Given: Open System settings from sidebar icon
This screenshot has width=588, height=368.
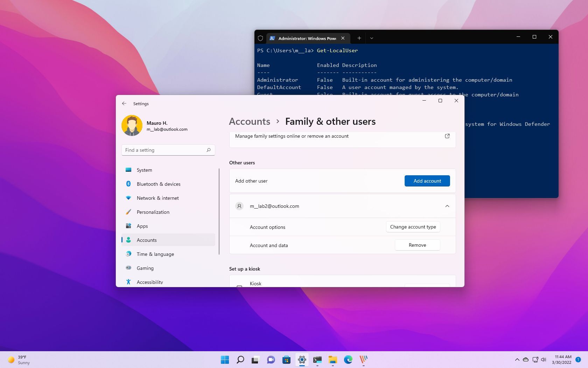Looking at the screenshot, I should tap(144, 170).
